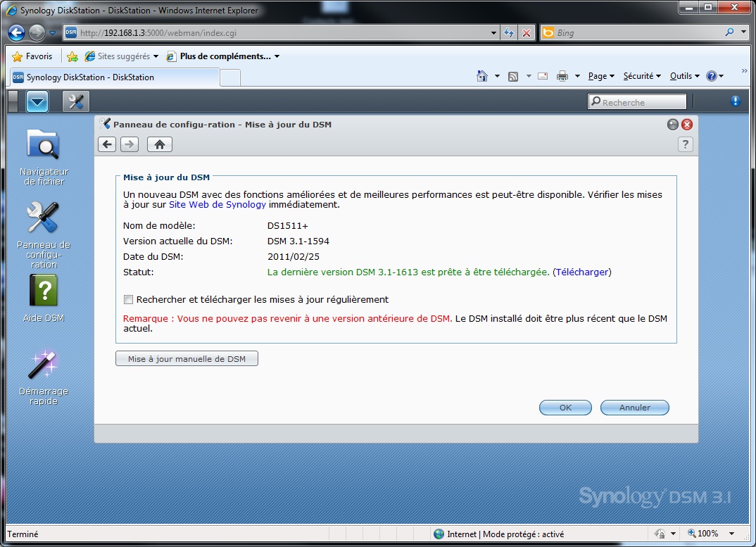Expand the address bar dropdown

coord(493,33)
